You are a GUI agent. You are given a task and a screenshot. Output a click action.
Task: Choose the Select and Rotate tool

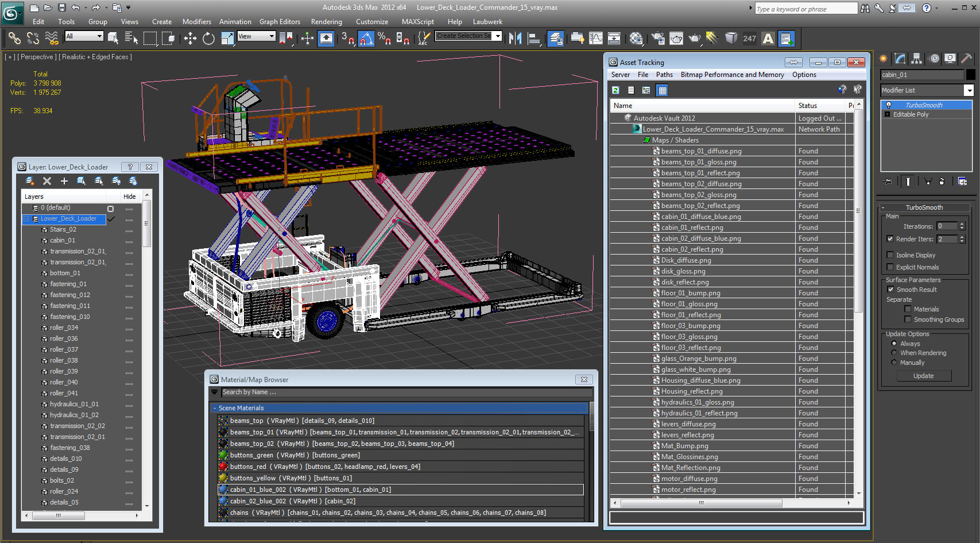tap(208, 38)
